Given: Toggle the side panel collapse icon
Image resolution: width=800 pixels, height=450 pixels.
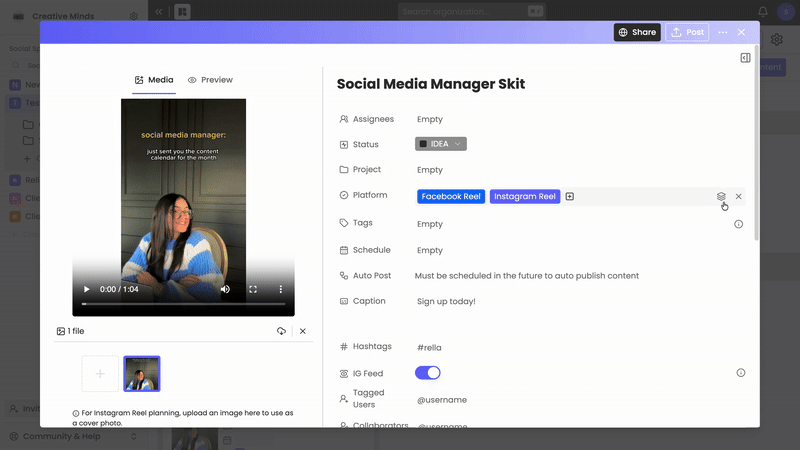Looking at the screenshot, I should [x=745, y=58].
